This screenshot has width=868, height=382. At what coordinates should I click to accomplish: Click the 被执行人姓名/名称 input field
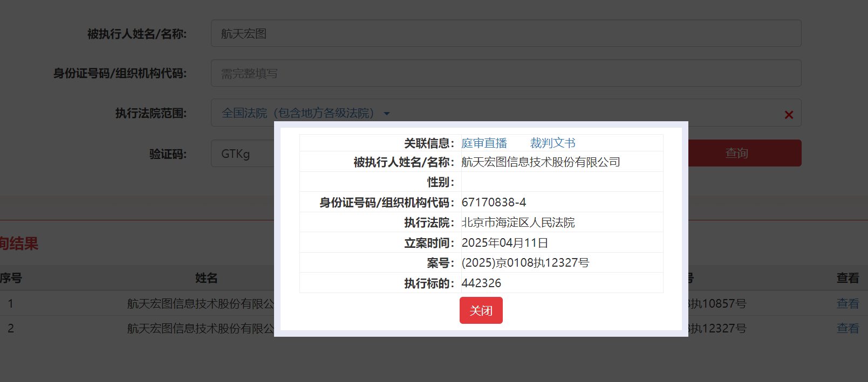click(506, 33)
